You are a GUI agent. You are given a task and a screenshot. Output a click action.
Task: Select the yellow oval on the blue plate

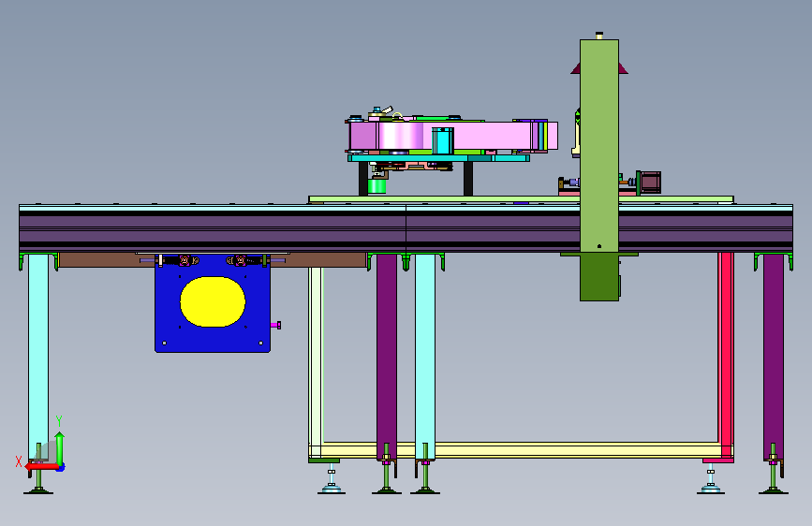[x=213, y=301]
